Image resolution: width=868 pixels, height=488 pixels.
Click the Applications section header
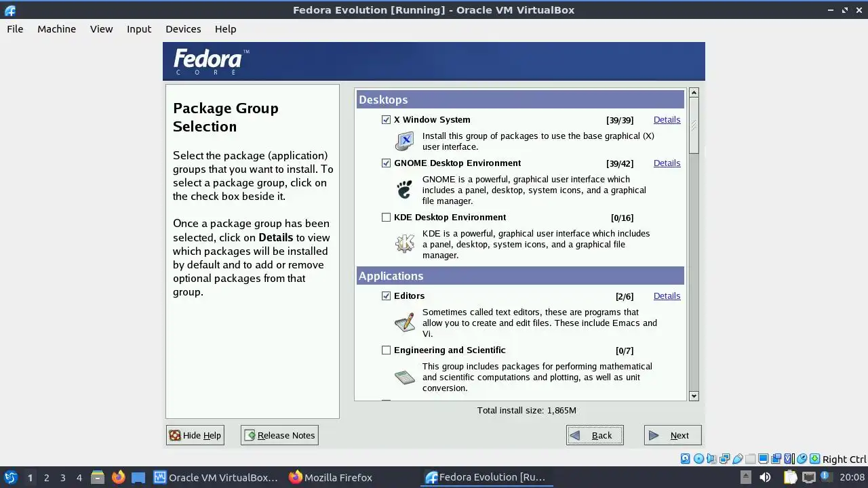tap(520, 276)
